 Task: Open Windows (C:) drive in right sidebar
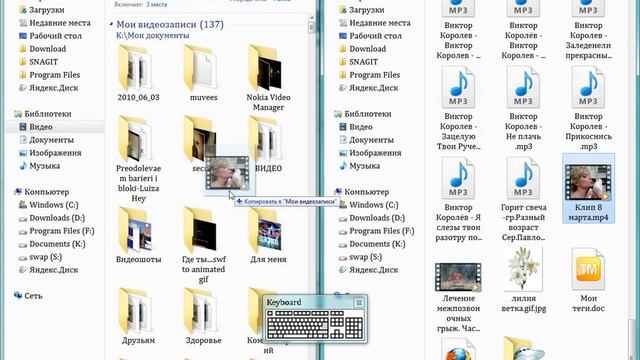[x=368, y=205]
